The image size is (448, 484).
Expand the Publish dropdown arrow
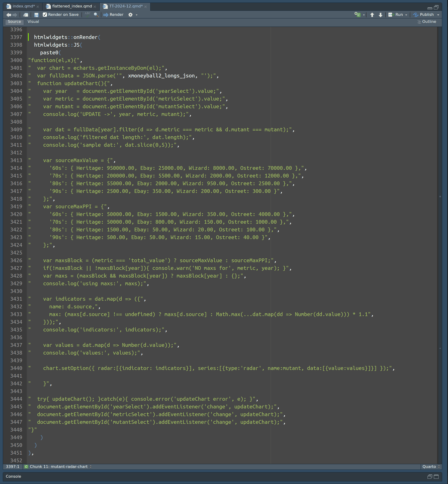(438, 15)
